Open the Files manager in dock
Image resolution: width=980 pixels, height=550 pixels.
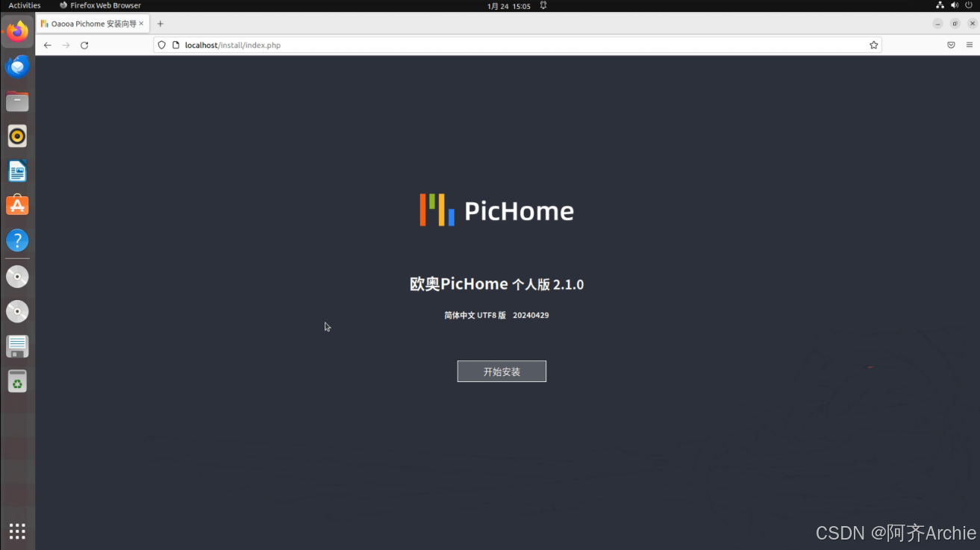pos(17,101)
